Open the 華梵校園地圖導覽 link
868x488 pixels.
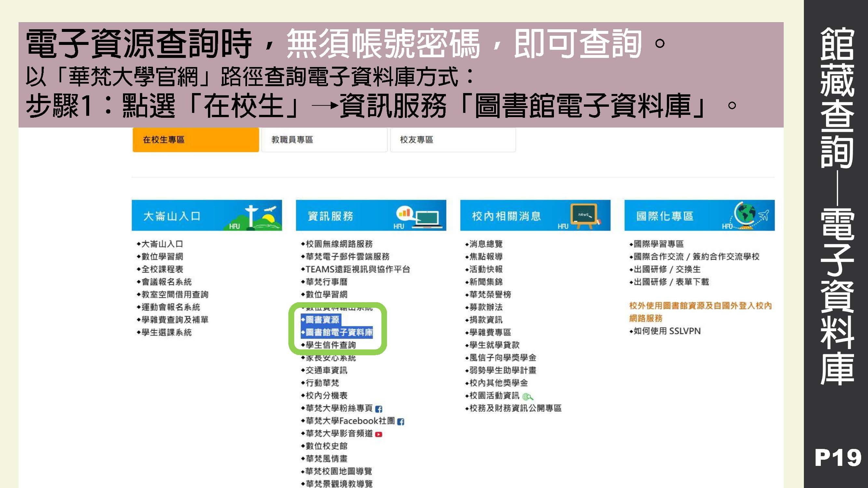tap(339, 471)
